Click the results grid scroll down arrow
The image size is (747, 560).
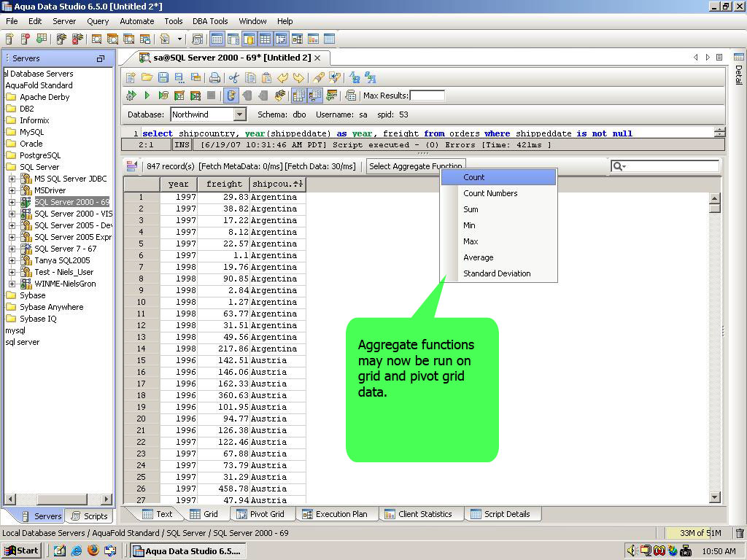coord(715,497)
